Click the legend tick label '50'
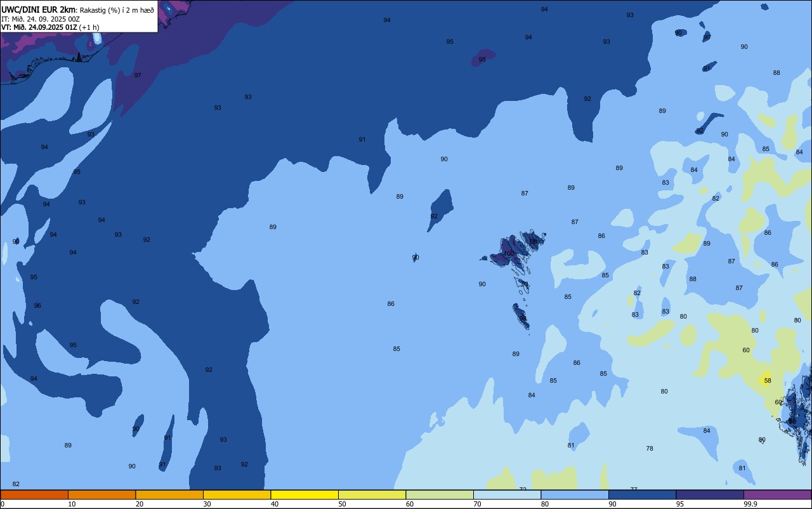The image size is (812, 509). (343, 504)
